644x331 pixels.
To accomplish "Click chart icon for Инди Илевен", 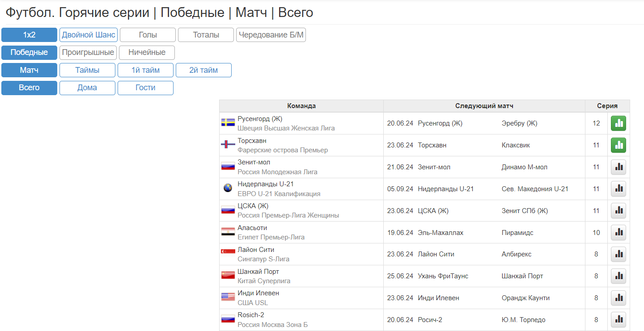I will click(619, 298).
